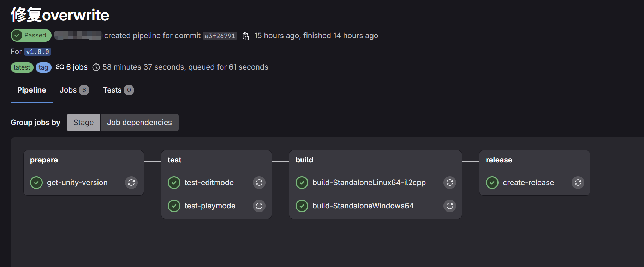This screenshot has height=267, width=644.
Task: Rerun the create-release job
Action: tap(578, 183)
